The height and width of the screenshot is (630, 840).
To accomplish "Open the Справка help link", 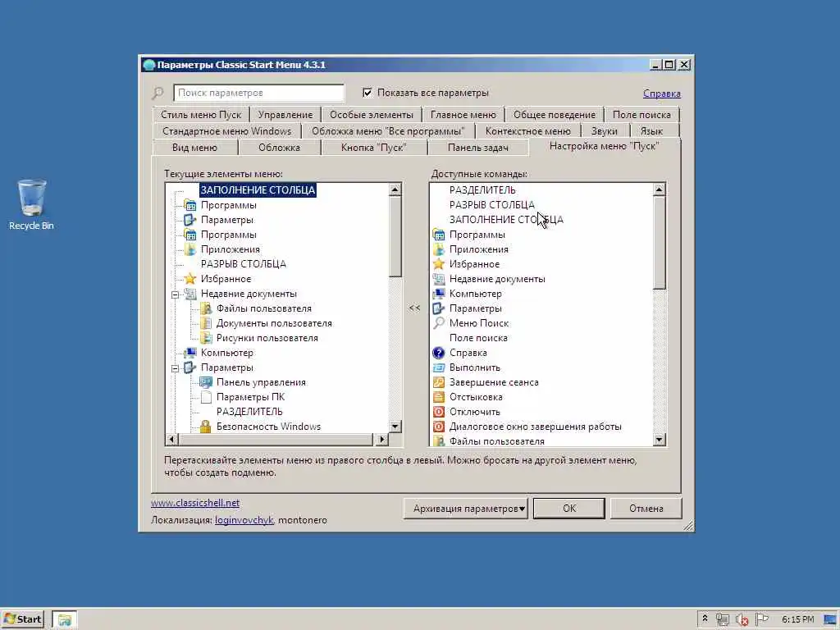I will click(x=662, y=94).
